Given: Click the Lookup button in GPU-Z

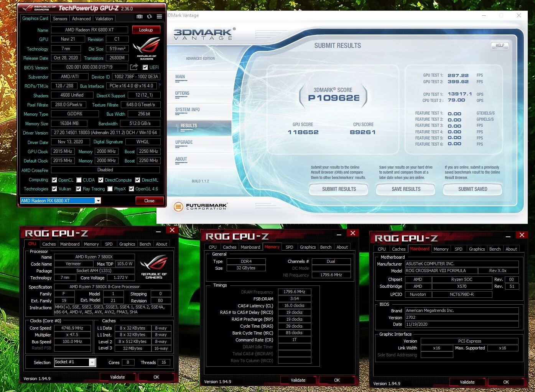Looking at the screenshot, I should tap(146, 30).
